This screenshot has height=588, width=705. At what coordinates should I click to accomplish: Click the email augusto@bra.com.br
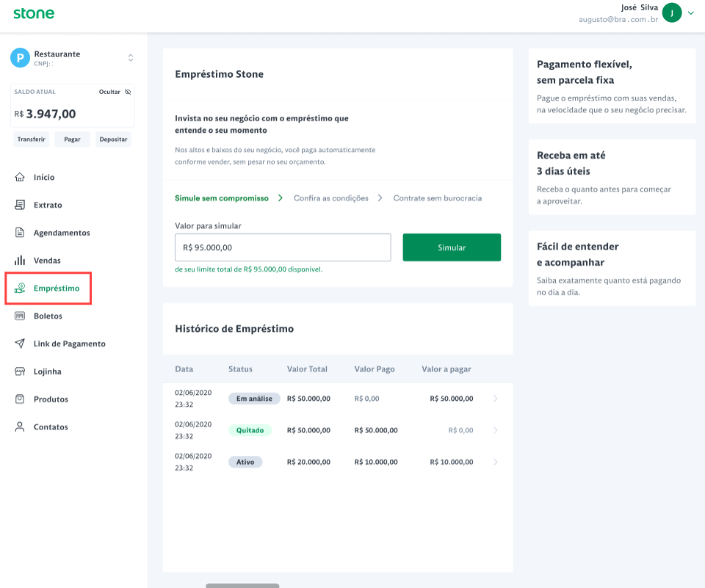pos(618,19)
